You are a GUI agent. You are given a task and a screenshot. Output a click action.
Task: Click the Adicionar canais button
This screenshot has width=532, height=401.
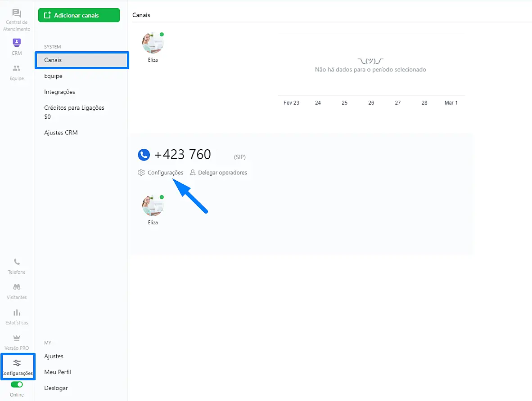click(79, 15)
